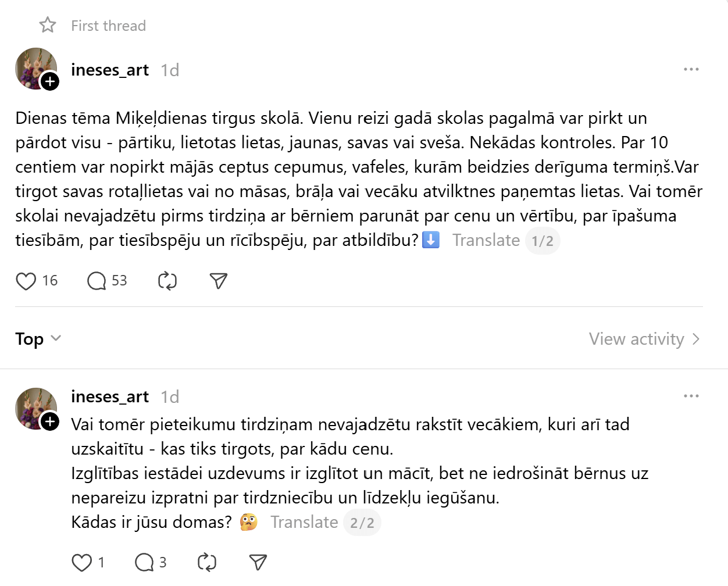
Task: Translate the first post text
Action: [486, 240]
